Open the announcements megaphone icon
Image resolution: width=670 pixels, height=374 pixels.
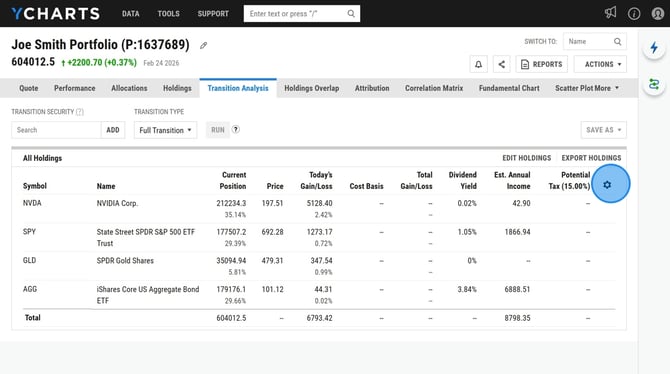[x=611, y=13]
